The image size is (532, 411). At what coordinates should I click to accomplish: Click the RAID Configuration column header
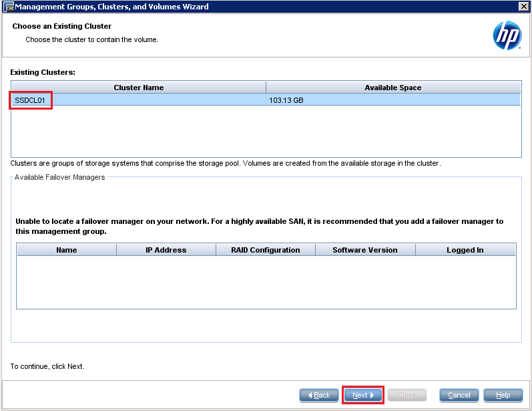265,250
